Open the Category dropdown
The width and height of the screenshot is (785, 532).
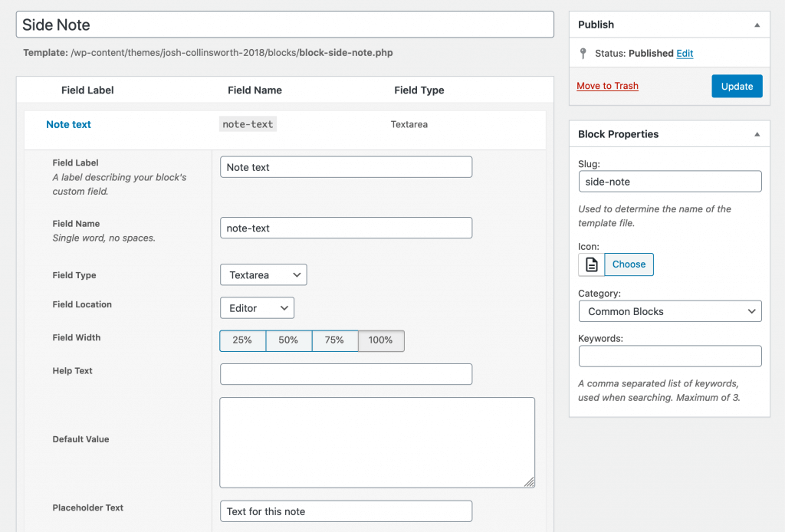(669, 311)
